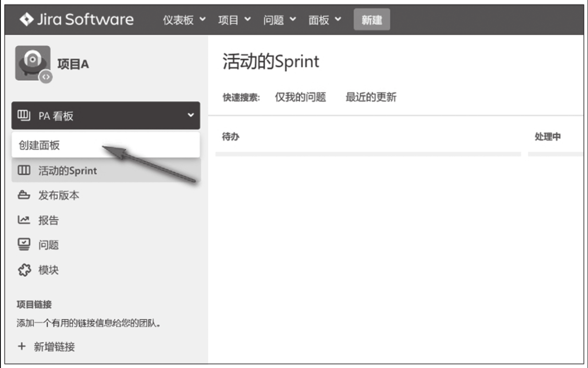Open the 仪表板 dropdown menu
The width and height of the screenshot is (588, 368).
[184, 20]
